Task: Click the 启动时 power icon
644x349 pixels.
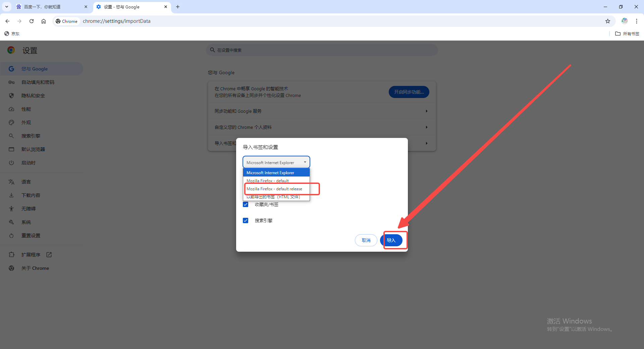Action: (11, 163)
